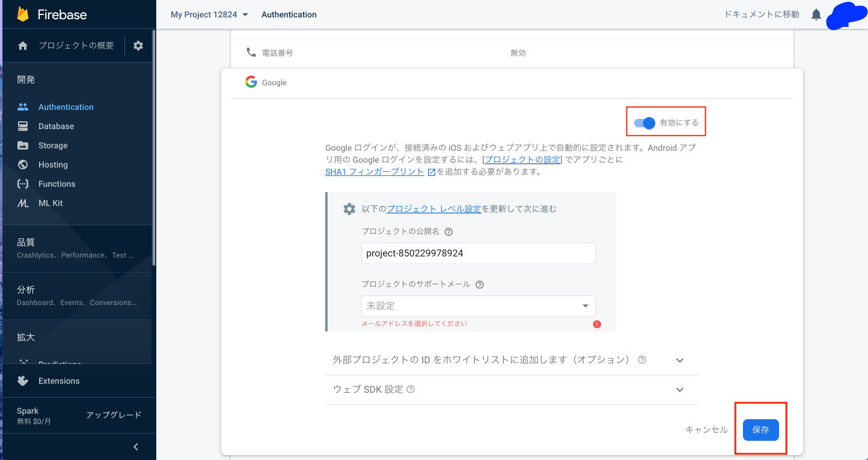
Task: Expand the ウェブ SDK 設定 section
Action: [x=679, y=389]
